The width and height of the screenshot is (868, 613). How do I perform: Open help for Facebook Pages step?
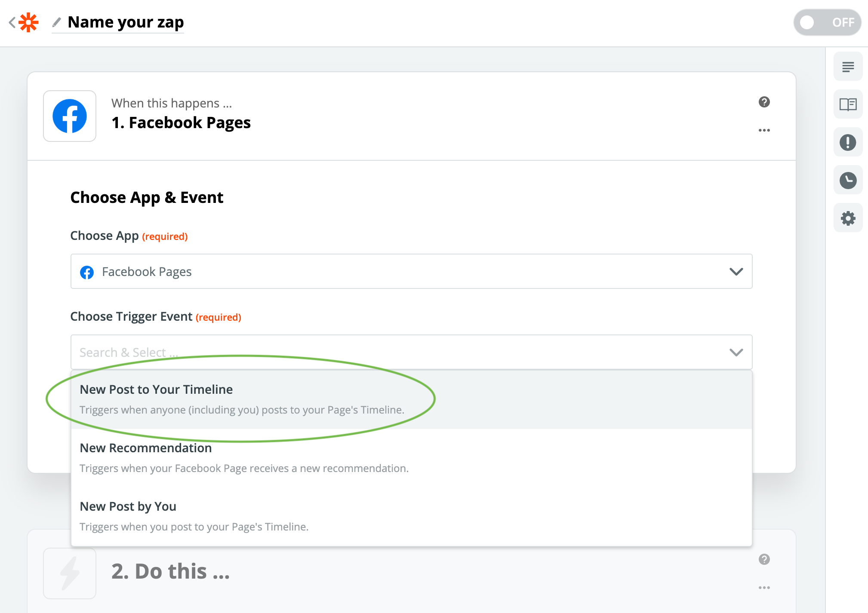[x=764, y=102]
